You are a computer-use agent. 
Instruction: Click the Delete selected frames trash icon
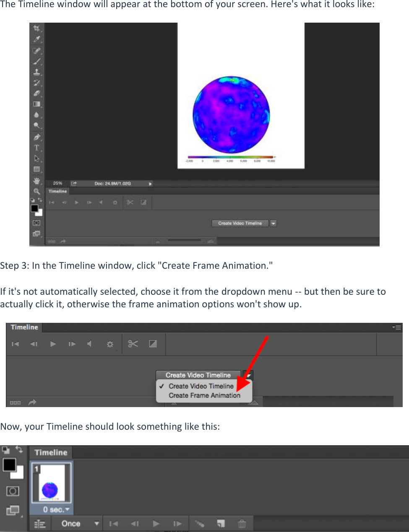click(242, 523)
